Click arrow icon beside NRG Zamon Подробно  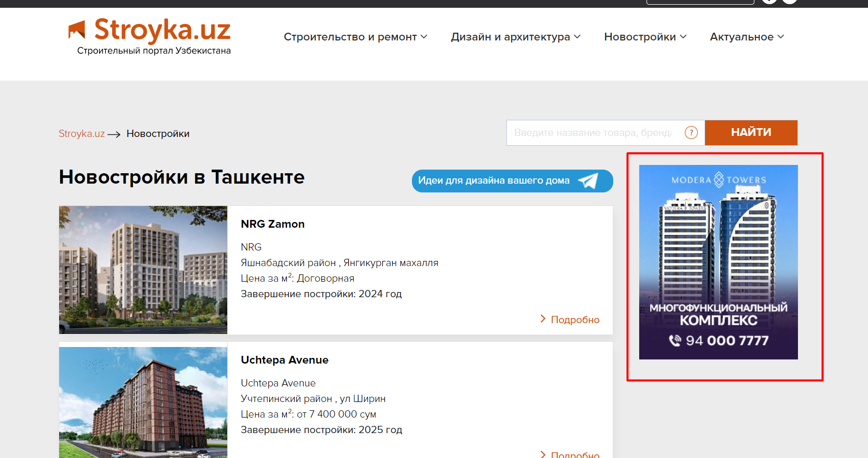pyautogui.click(x=543, y=319)
